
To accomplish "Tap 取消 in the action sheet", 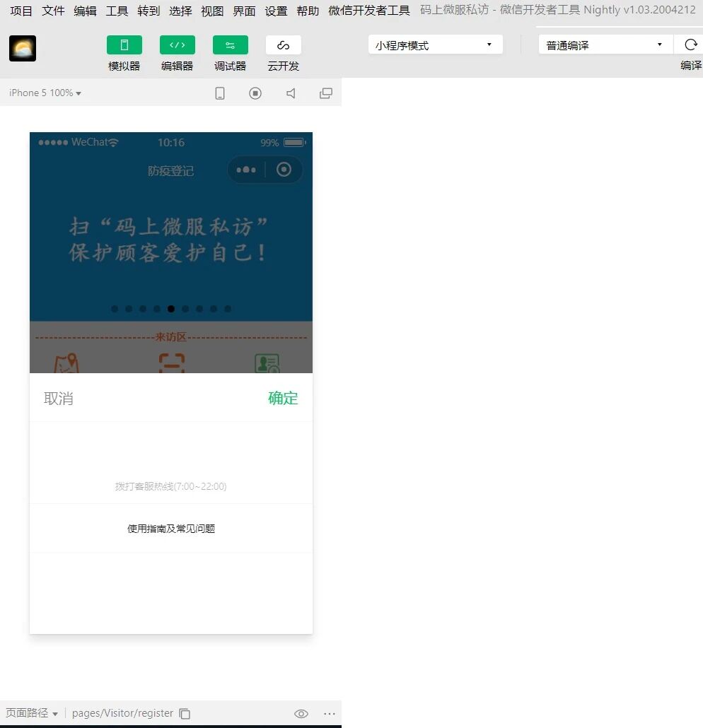I will (59, 399).
